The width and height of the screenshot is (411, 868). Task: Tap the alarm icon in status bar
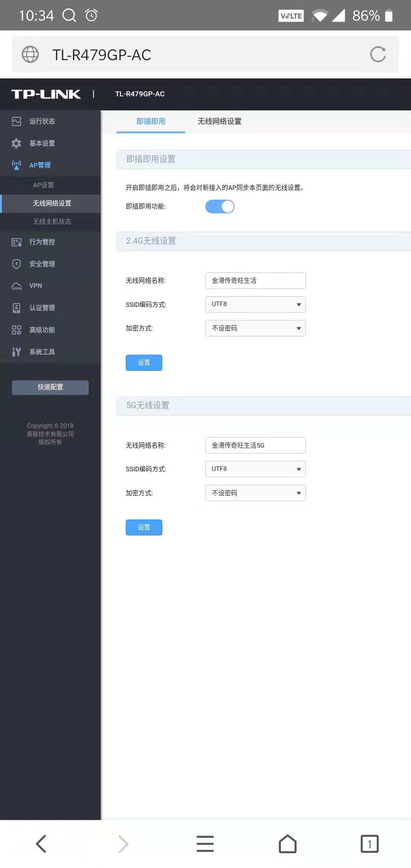tap(91, 15)
